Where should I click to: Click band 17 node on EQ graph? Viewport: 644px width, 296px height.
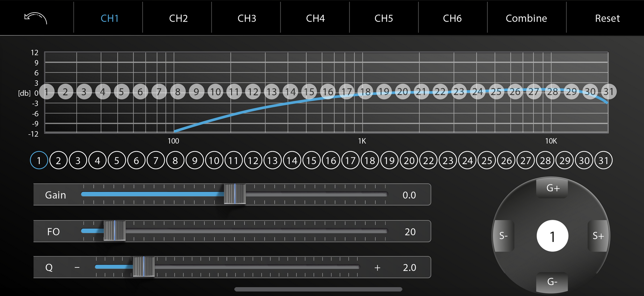pos(346,92)
